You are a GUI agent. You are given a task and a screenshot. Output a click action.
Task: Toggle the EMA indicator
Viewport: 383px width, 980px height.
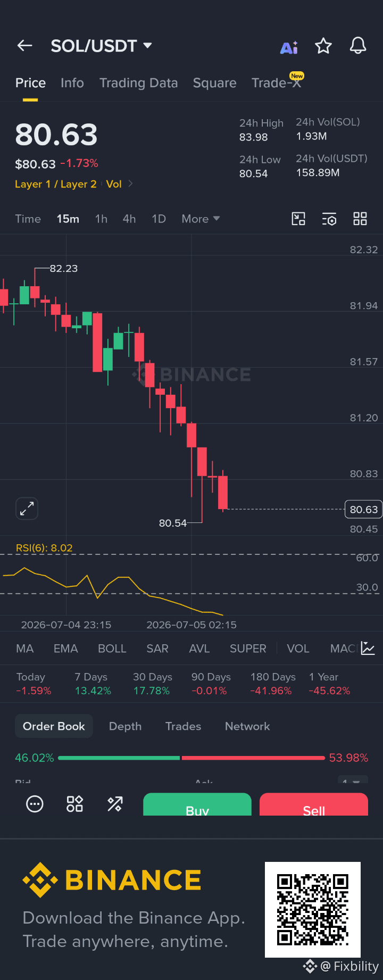click(66, 649)
